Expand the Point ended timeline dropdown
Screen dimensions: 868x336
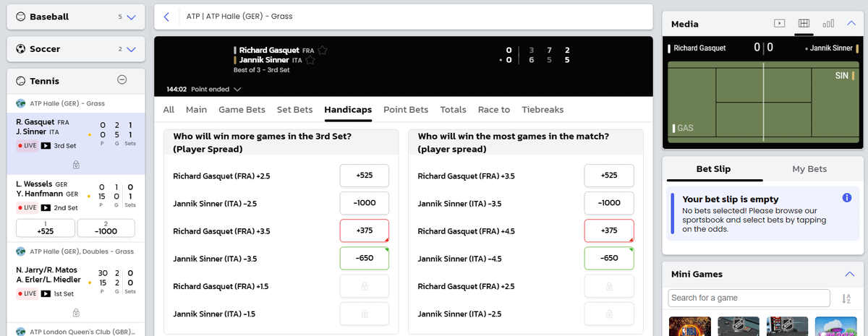click(237, 90)
